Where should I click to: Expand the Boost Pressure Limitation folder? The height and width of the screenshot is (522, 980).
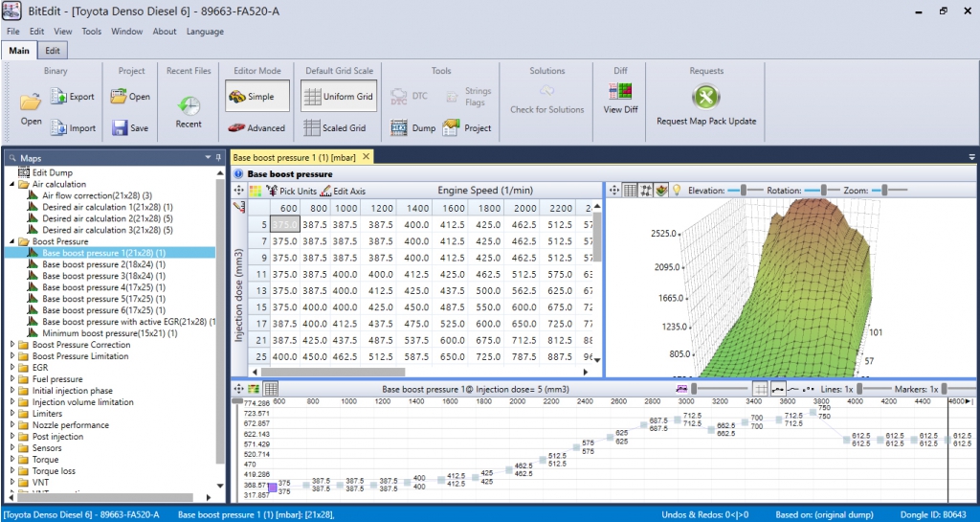click(12, 355)
